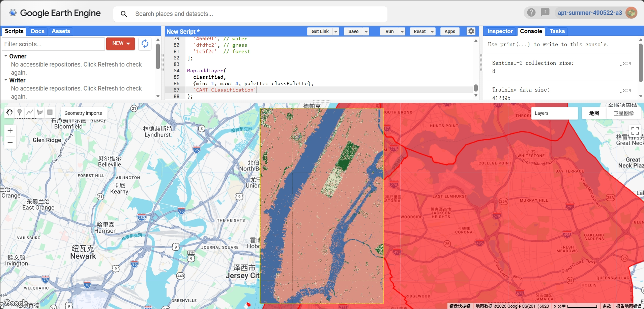Zoom in on the map
This screenshot has height=309, width=644.
point(10,130)
